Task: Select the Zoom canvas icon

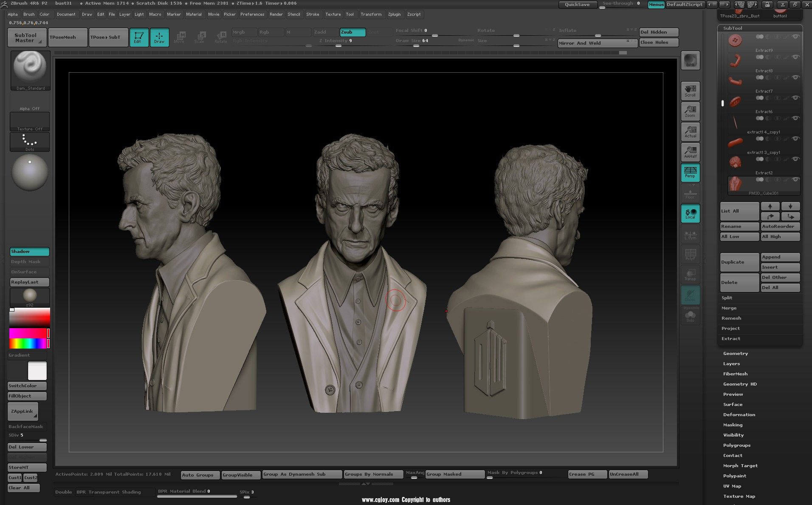Action: pos(691,111)
